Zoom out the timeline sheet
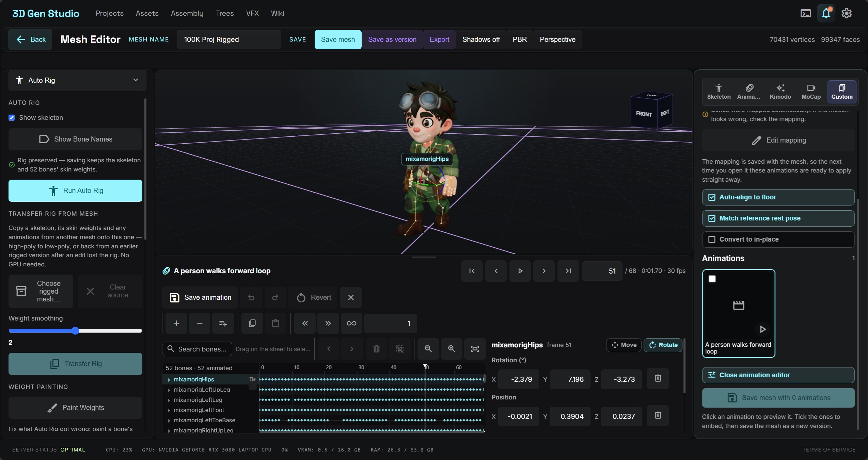 428,349
